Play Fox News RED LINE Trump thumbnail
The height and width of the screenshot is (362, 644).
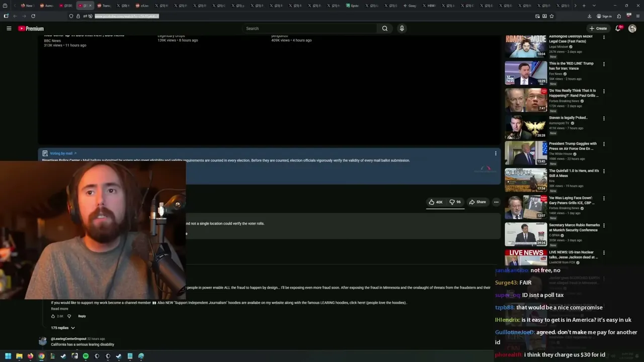point(526,73)
